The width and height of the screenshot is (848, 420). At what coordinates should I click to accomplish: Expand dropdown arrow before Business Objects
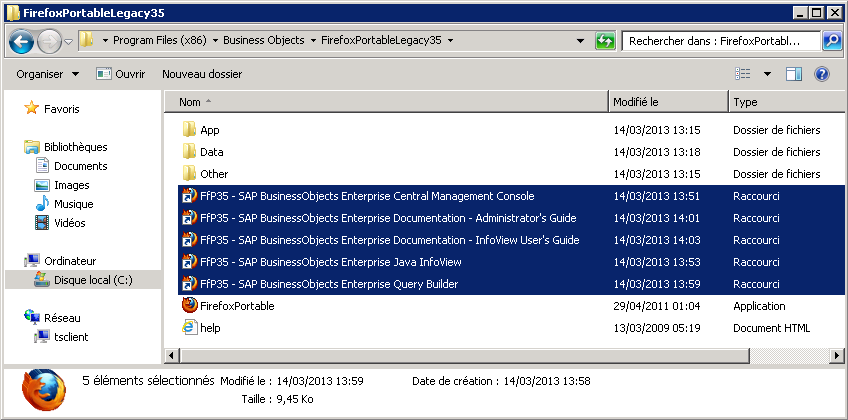pos(215,41)
